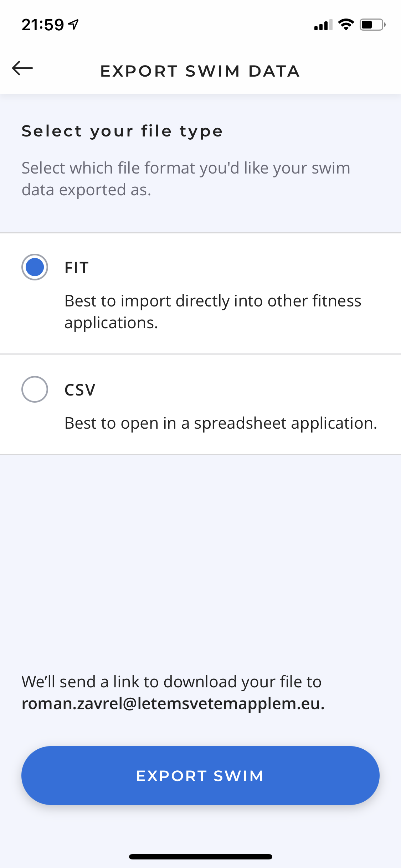Tap the Select your file type heading
This screenshot has height=868, width=401.
(x=122, y=131)
